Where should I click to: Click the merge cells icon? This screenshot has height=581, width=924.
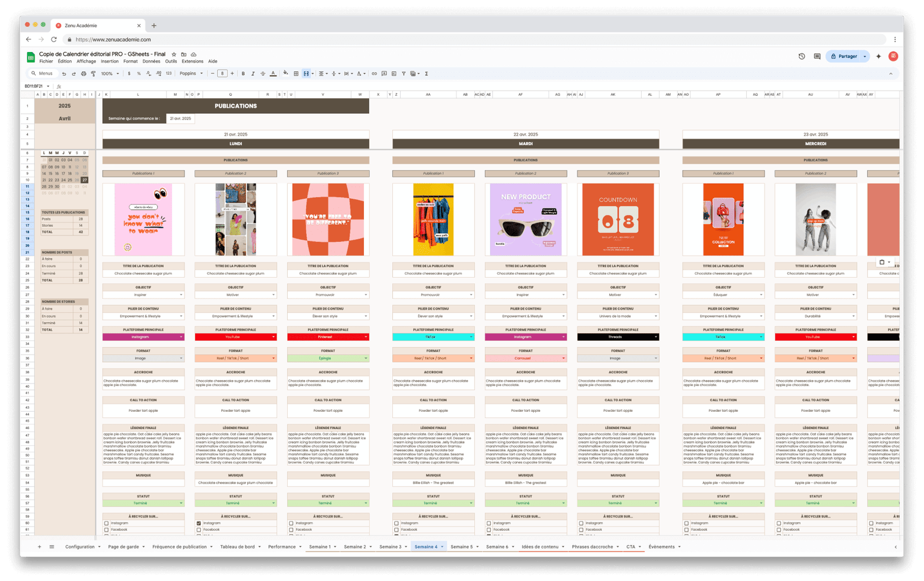pyautogui.click(x=306, y=74)
